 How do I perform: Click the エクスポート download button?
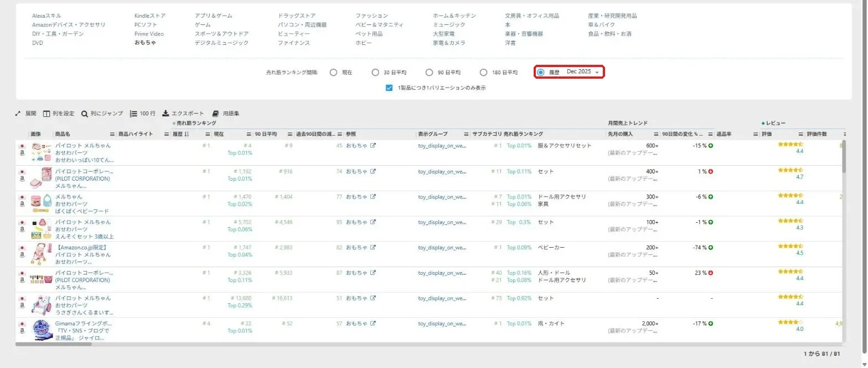point(183,113)
